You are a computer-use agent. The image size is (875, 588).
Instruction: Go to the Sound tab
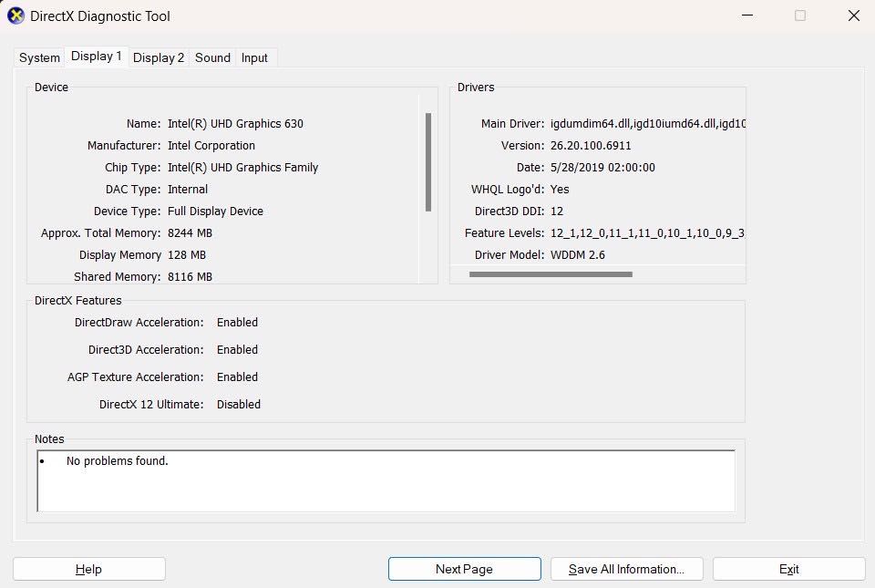[x=212, y=57]
